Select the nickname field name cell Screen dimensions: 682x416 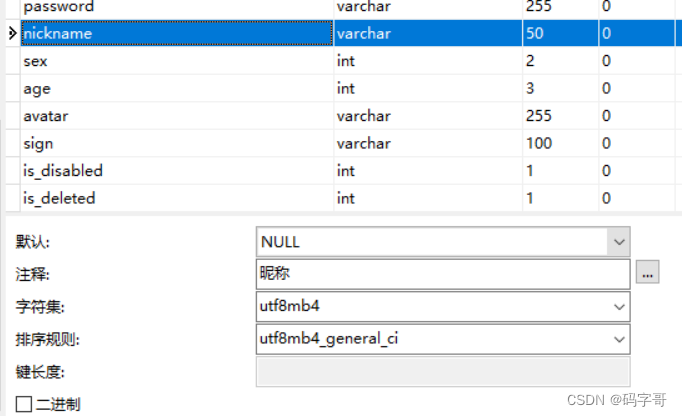[x=177, y=33]
